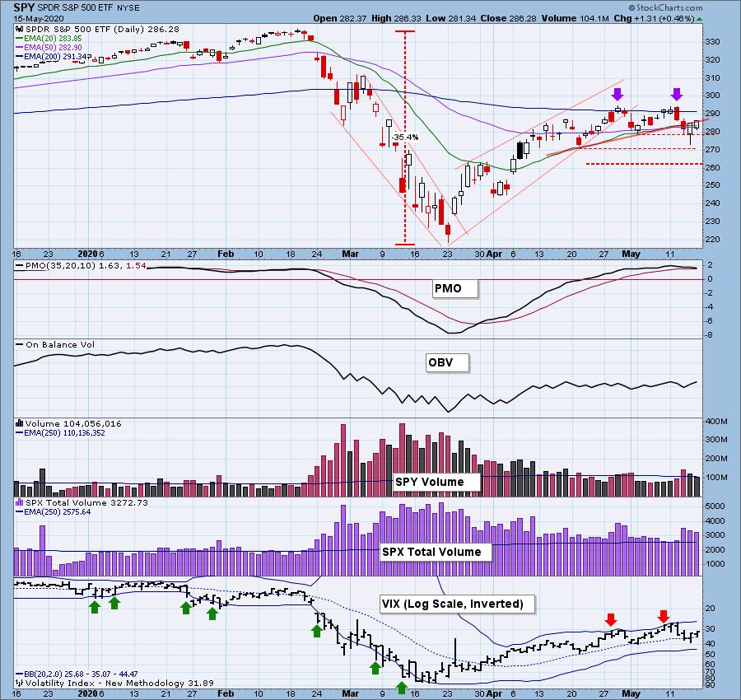The width and height of the screenshot is (741, 700).
Task: Click the OBV label box
Action: 447,363
